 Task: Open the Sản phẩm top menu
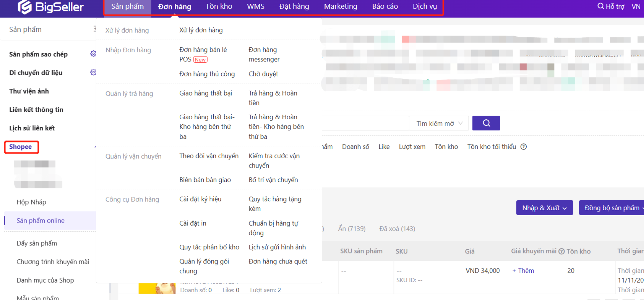(x=127, y=6)
